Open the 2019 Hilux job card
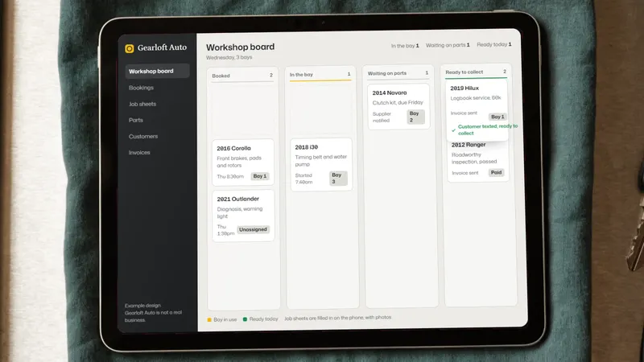The image size is (644, 362). 477,110
